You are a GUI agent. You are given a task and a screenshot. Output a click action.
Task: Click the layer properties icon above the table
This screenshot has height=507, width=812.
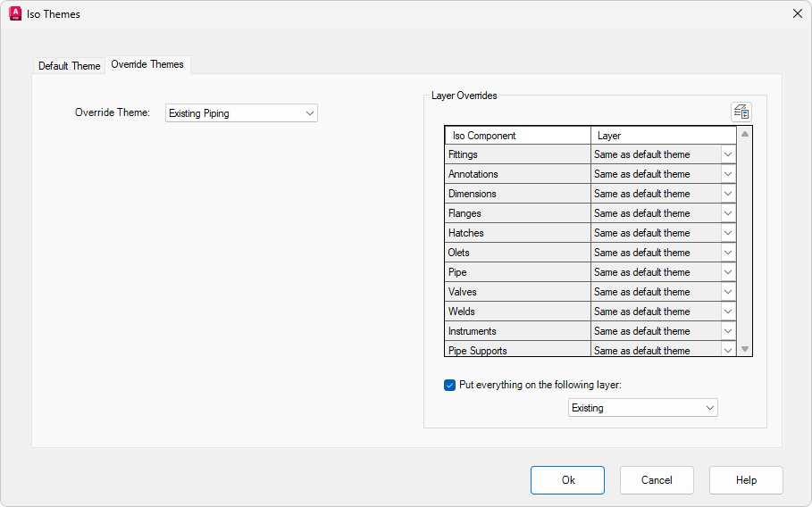pos(741,112)
